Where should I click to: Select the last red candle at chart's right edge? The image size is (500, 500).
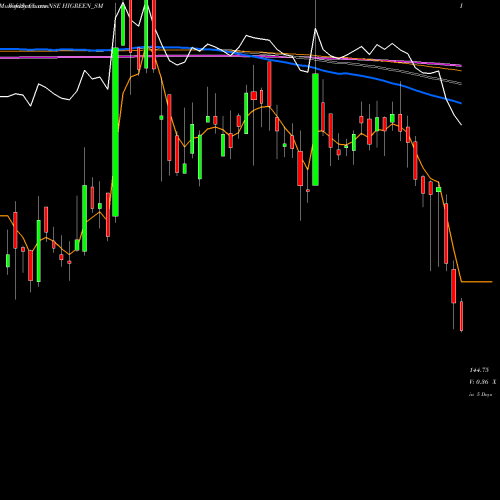click(461, 315)
